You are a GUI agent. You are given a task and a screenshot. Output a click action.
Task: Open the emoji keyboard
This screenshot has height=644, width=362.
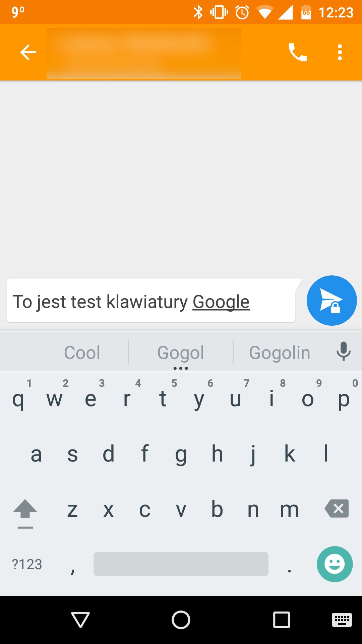(x=335, y=564)
